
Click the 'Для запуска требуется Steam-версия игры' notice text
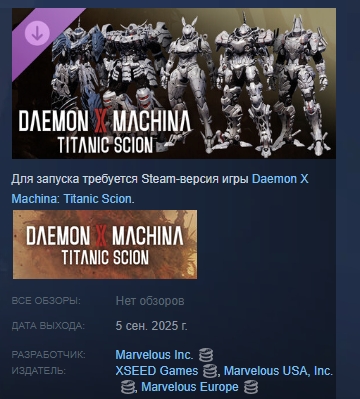130,179
